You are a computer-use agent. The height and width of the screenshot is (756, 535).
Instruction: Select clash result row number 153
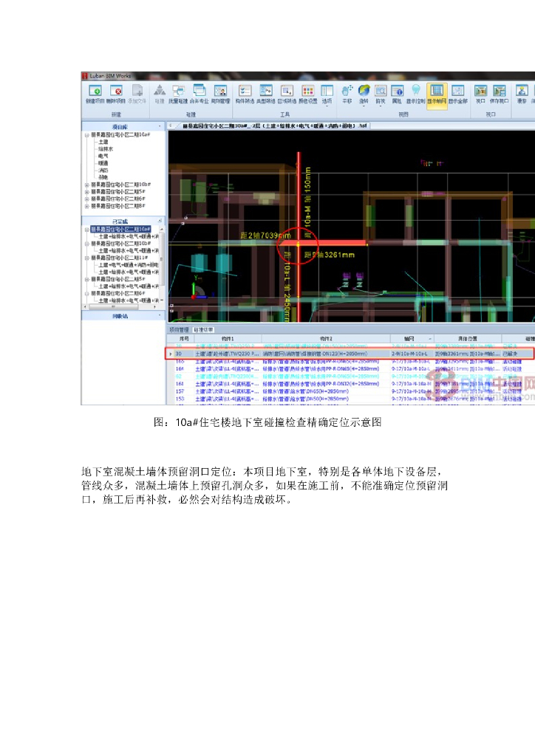(350, 399)
